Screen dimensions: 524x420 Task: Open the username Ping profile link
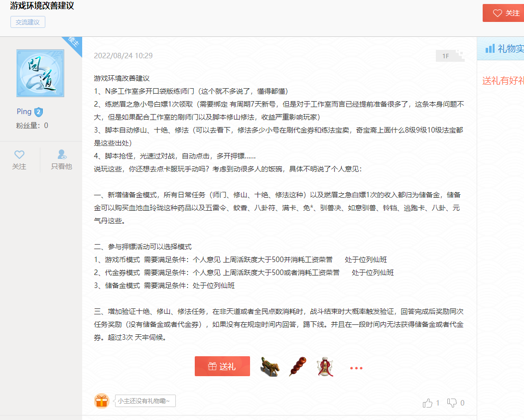pyautogui.click(x=24, y=112)
